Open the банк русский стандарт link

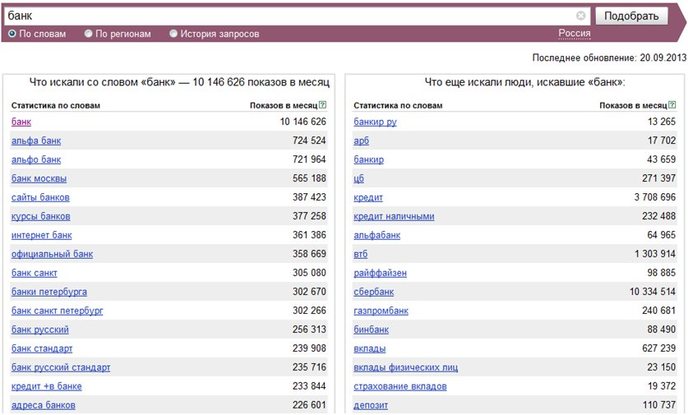point(61,367)
